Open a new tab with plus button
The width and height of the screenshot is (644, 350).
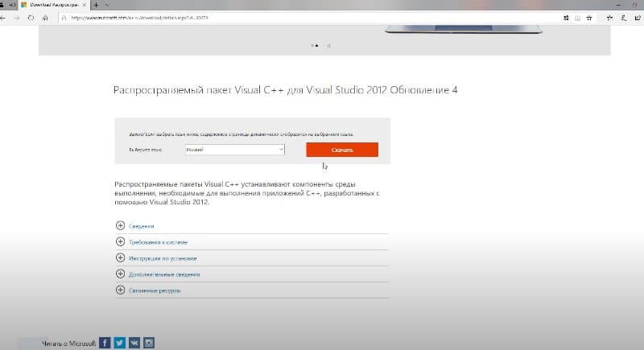96,5
